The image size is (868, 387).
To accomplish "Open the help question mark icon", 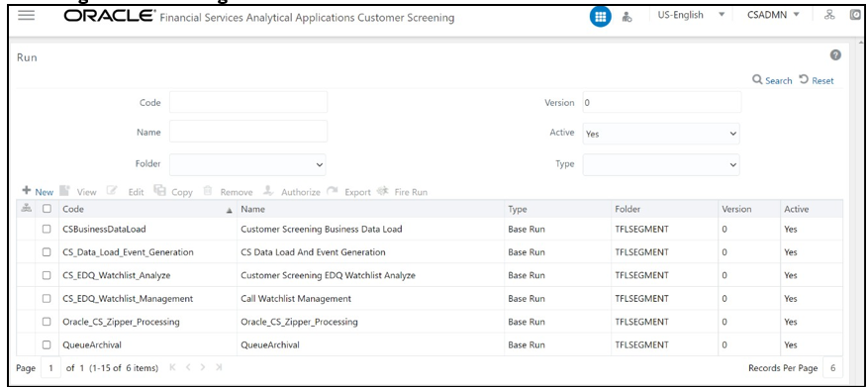I will coord(836,54).
